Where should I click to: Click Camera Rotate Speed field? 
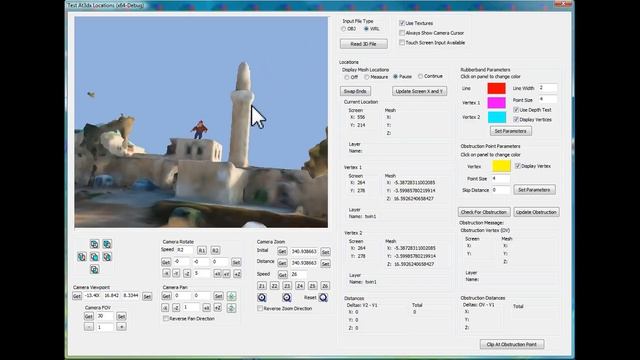(185, 250)
